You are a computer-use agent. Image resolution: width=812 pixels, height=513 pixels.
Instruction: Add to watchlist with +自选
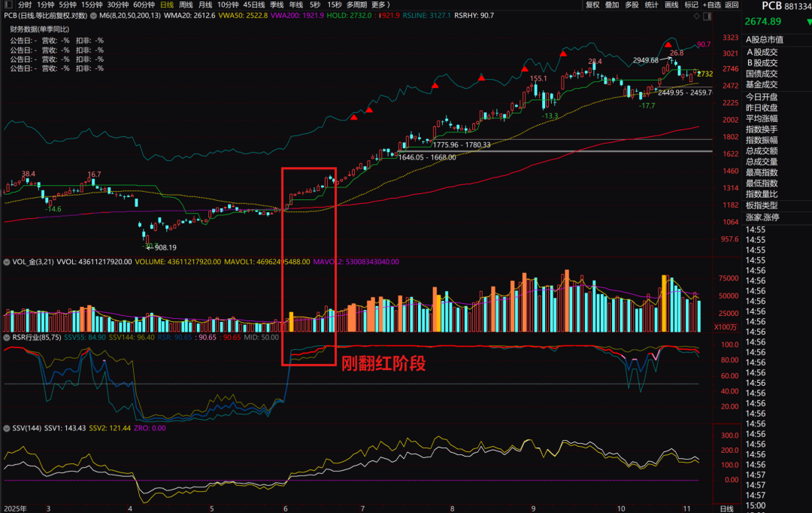pos(711,5)
